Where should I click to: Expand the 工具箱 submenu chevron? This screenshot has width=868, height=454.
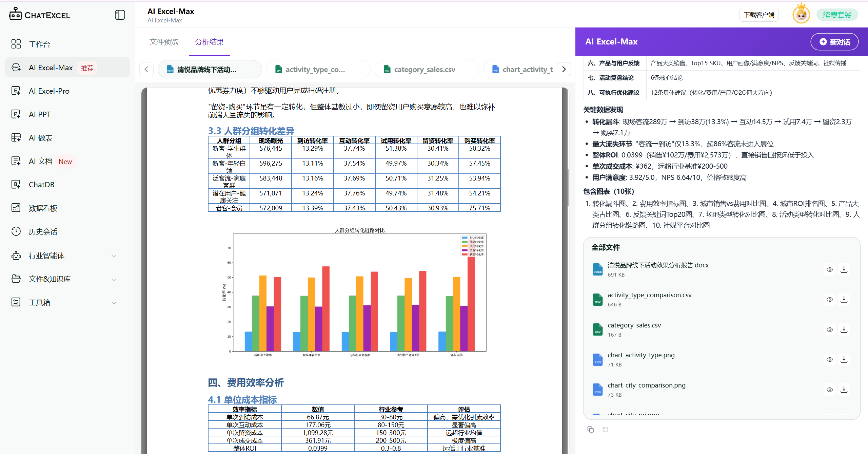pos(114,303)
